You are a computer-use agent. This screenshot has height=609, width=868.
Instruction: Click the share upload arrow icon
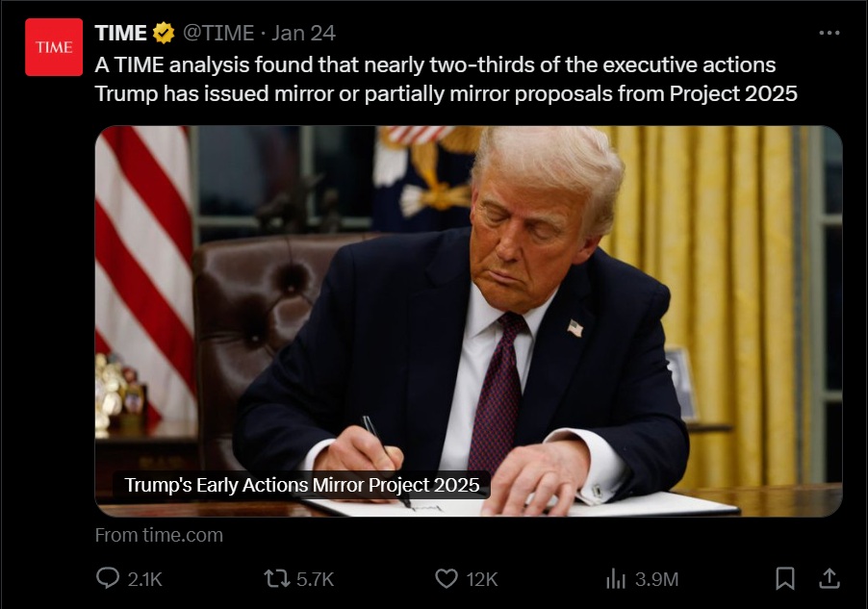pyautogui.click(x=830, y=578)
